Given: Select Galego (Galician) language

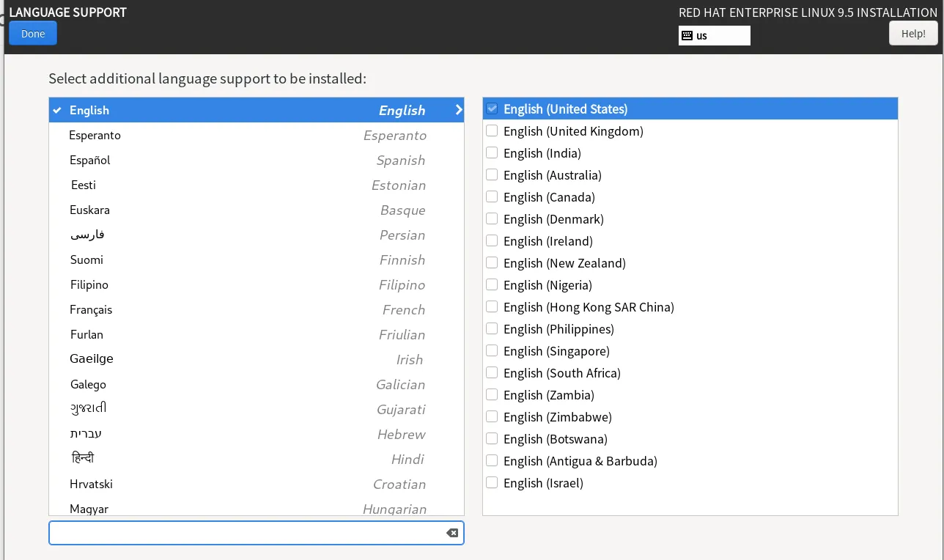Looking at the screenshot, I should click(x=257, y=384).
